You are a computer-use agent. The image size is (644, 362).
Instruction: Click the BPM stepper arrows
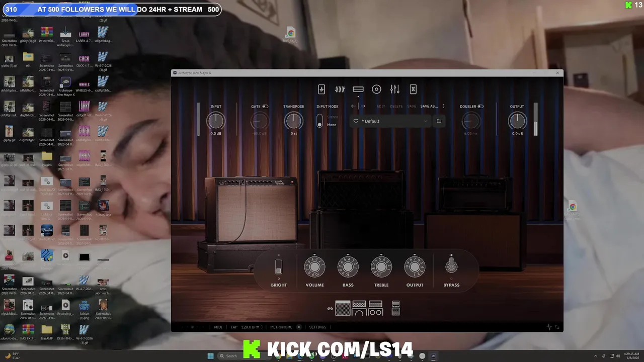[x=262, y=327]
